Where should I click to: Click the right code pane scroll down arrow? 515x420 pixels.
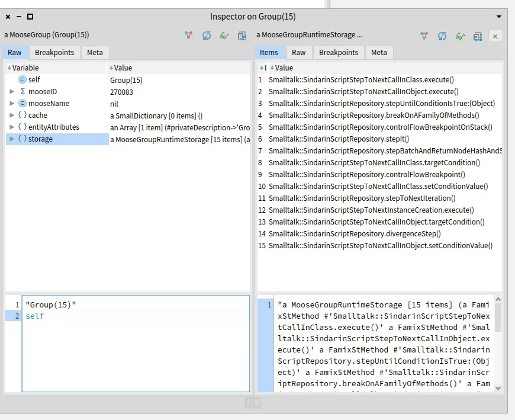click(498, 388)
